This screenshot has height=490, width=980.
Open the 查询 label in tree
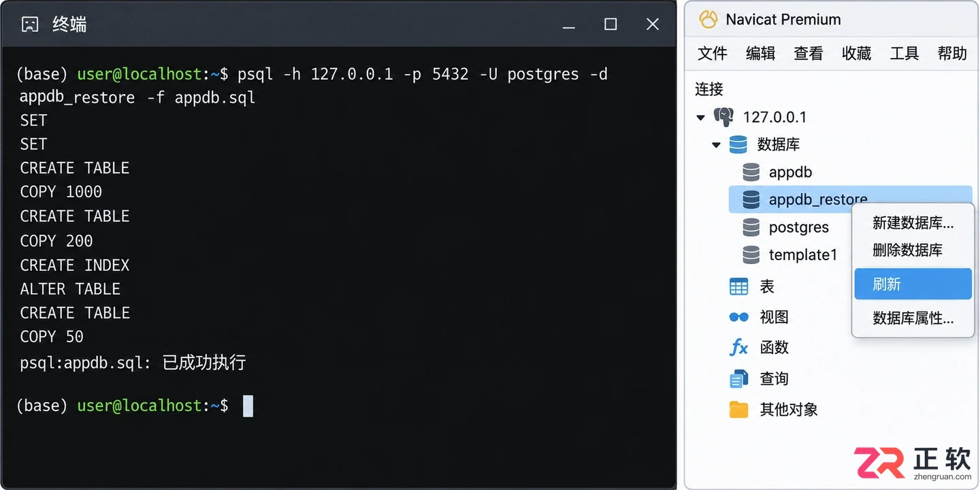coord(774,379)
